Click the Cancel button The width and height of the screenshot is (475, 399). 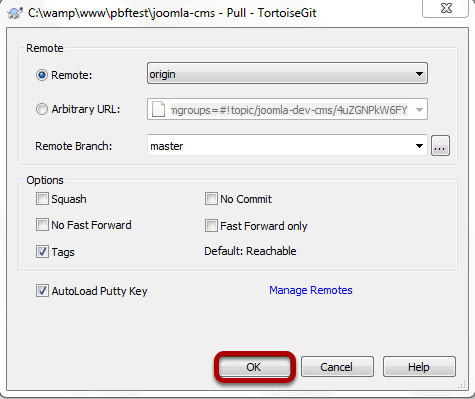[337, 367]
